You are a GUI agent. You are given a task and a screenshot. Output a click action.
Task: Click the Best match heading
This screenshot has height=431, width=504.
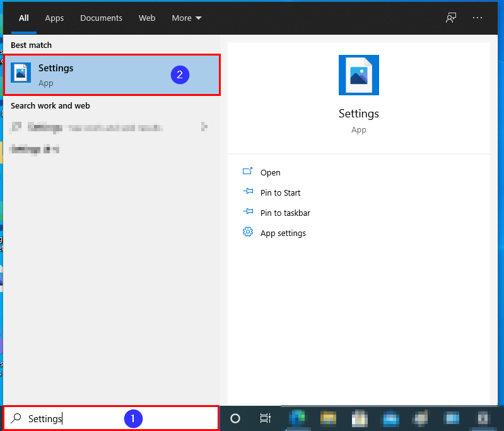(31, 45)
